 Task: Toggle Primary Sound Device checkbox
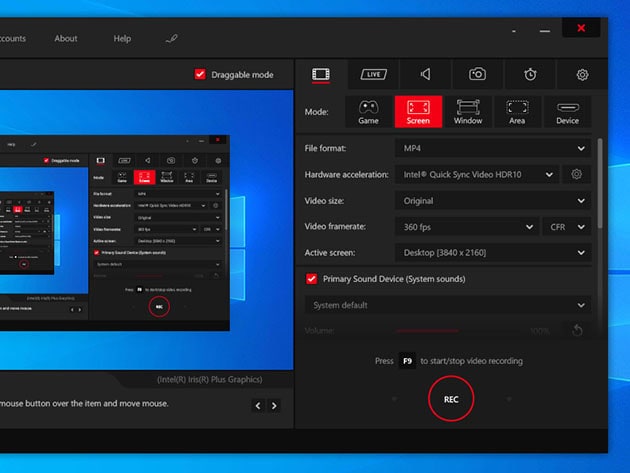pyautogui.click(x=311, y=279)
